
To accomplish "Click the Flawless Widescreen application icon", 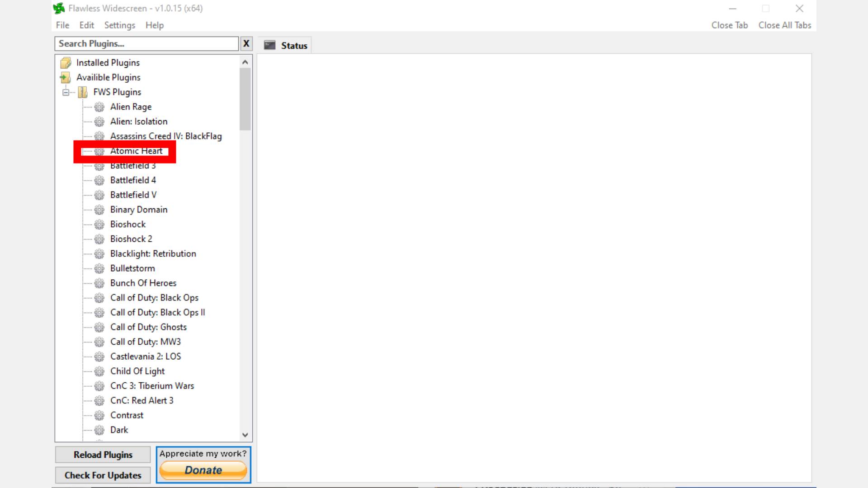I will (x=58, y=8).
